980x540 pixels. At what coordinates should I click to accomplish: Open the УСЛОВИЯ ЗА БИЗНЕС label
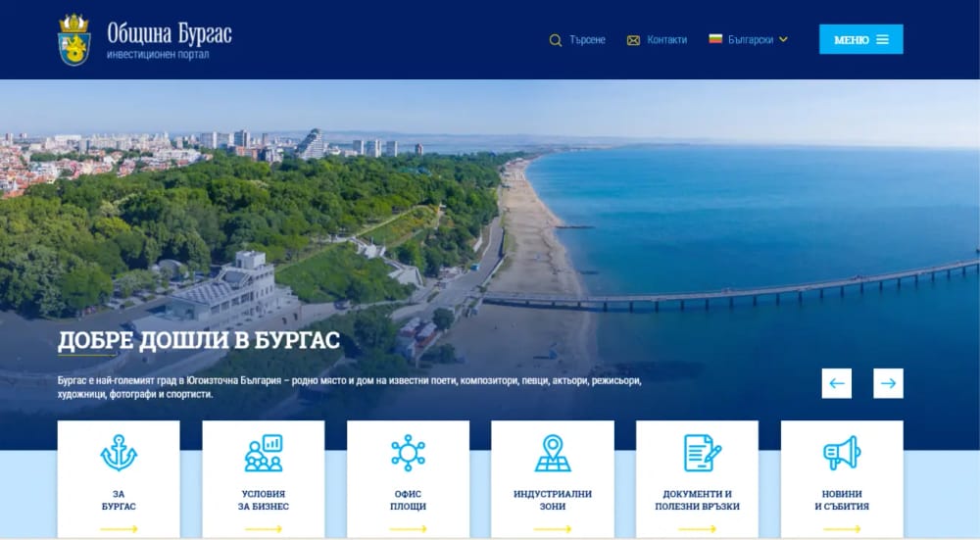(263, 500)
